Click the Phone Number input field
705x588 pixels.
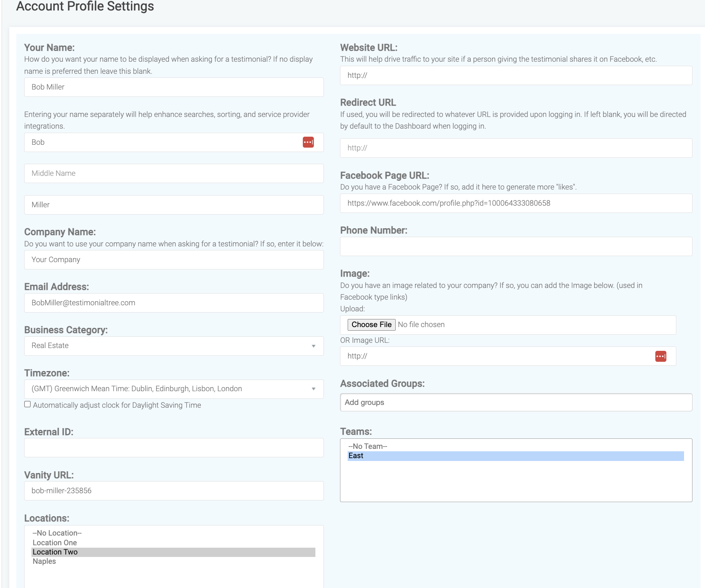516,246
